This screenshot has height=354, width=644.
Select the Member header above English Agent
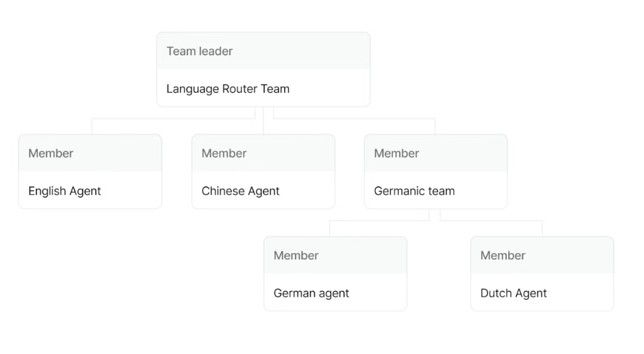(x=50, y=153)
